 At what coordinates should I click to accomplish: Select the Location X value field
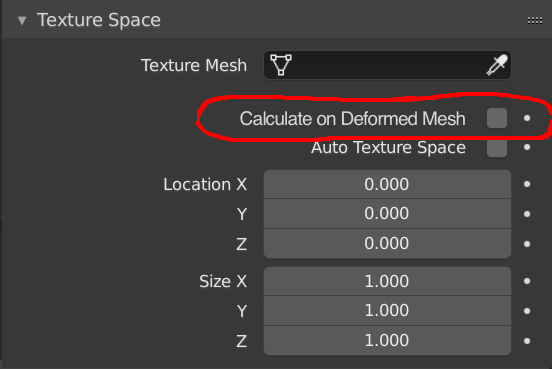(x=387, y=184)
